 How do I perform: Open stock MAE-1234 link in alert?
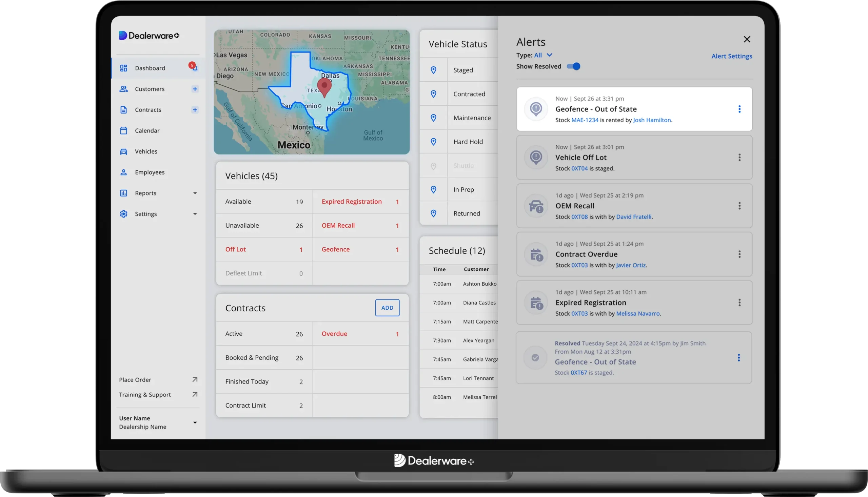click(x=585, y=120)
